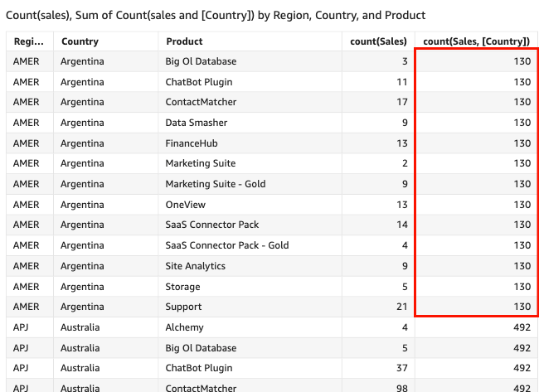Click Big Ol Database in the Australia row

coord(201,348)
